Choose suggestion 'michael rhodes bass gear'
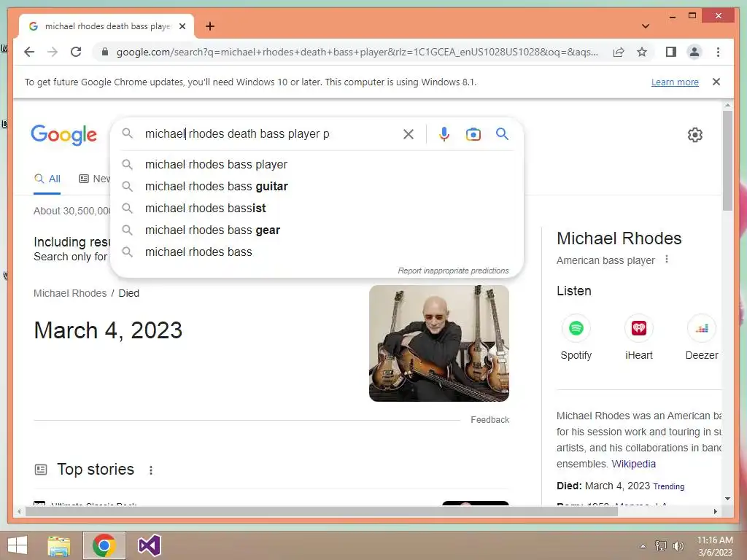The width and height of the screenshot is (747, 560). (x=317, y=230)
